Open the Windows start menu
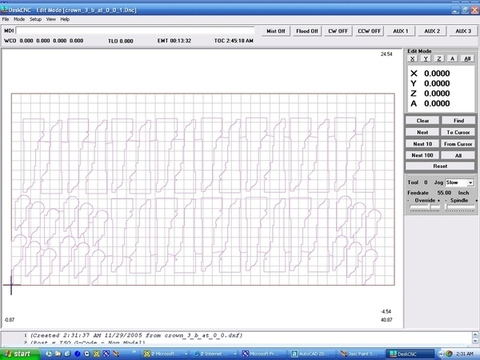 (x=20, y=354)
